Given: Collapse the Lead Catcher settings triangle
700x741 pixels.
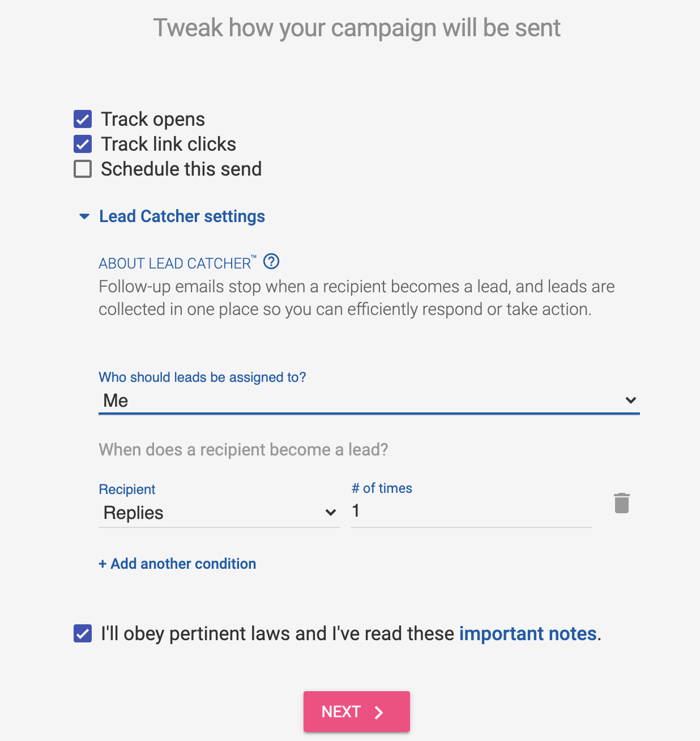Looking at the screenshot, I should (x=84, y=216).
